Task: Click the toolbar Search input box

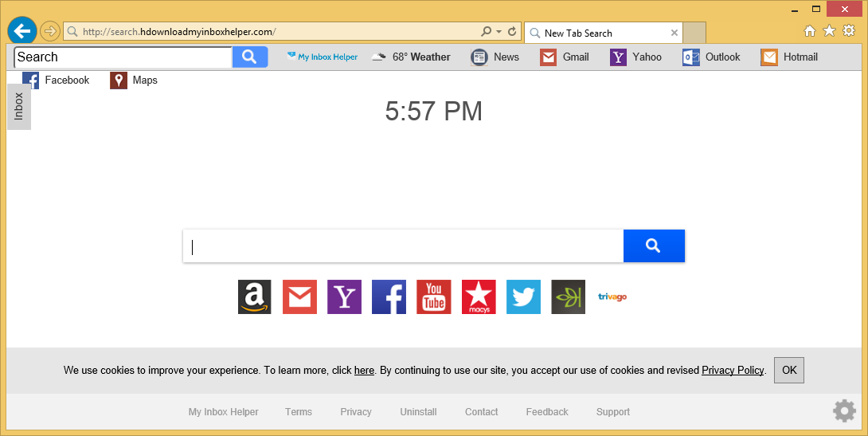Action: [123, 57]
